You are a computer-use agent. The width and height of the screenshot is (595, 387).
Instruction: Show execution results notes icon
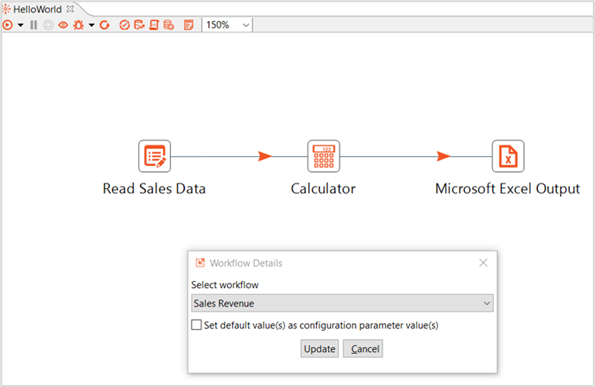click(189, 25)
